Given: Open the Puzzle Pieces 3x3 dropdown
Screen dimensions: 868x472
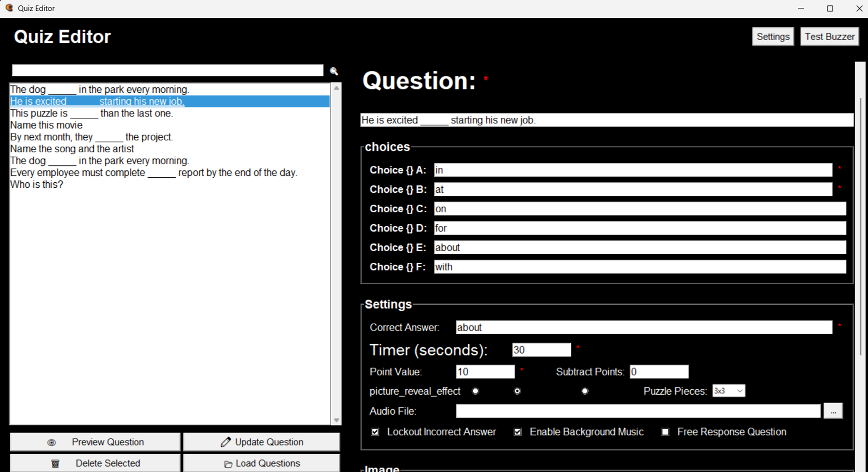Looking at the screenshot, I should pyautogui.click(x=728, y=391).
